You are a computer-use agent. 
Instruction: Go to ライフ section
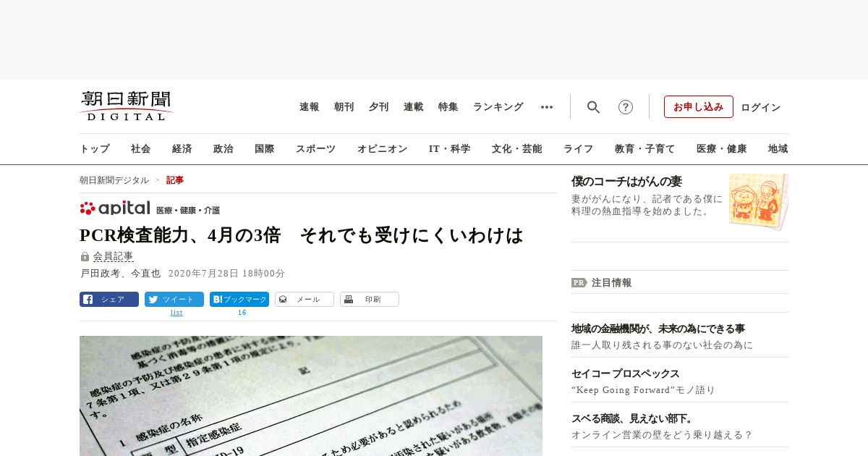(579, 149)
